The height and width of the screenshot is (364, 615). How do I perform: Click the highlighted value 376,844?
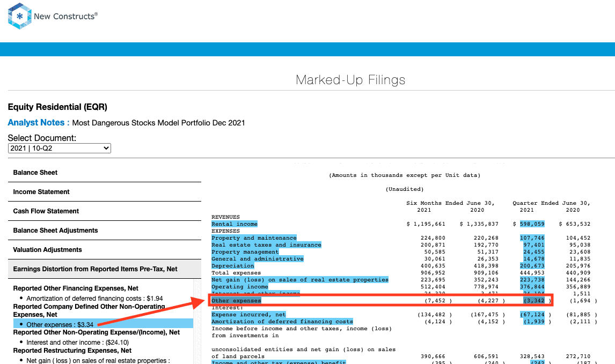tap(532, 287)
